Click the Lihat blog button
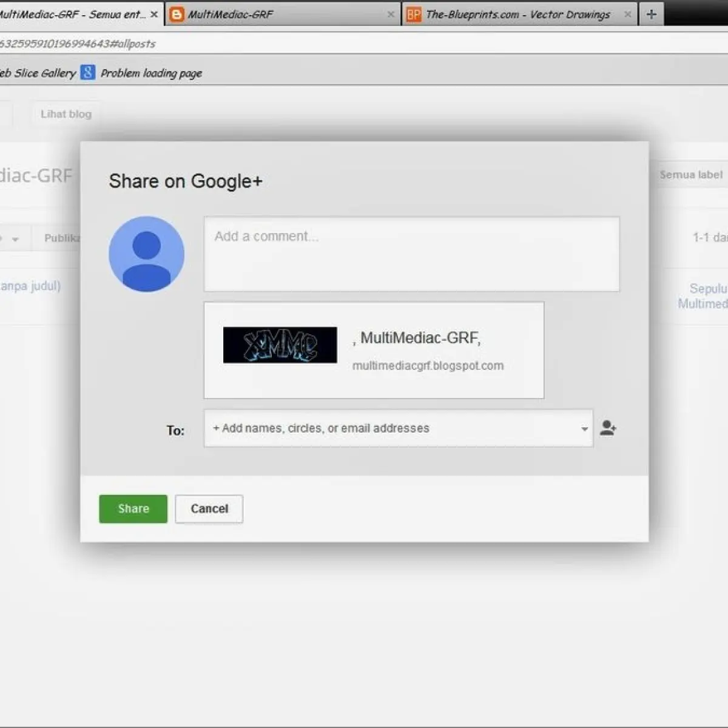Viewport: 728px width, 728px height. [66, 113]
